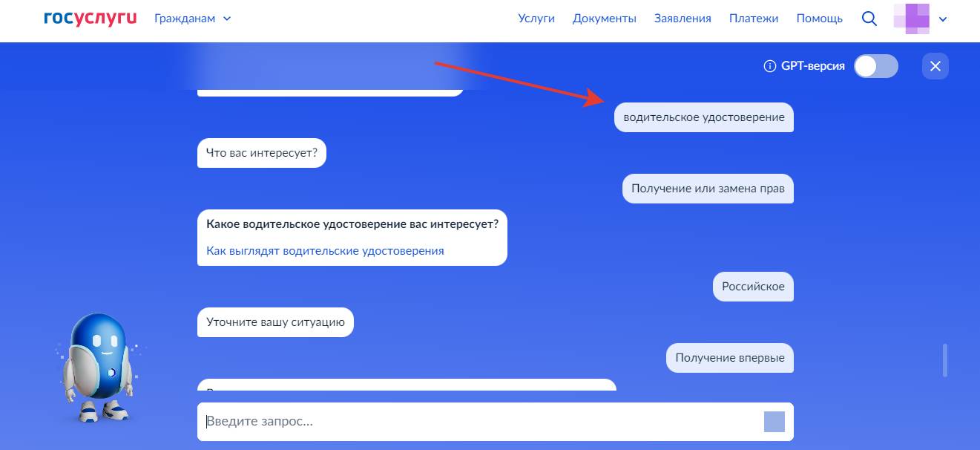Expand the profile menu chevron
This screenshot has height=450, width=980.
[943, 19]
